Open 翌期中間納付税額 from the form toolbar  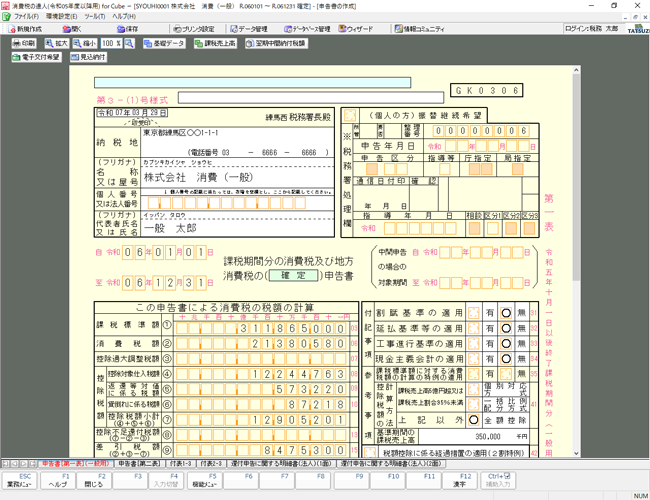(x=276, y=43)
